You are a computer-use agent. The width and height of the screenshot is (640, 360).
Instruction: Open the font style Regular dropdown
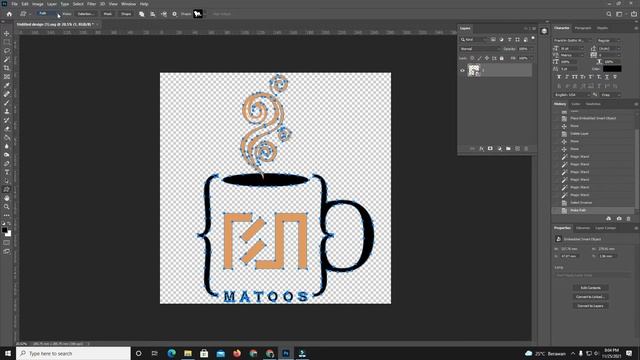(x=608, y=40)
